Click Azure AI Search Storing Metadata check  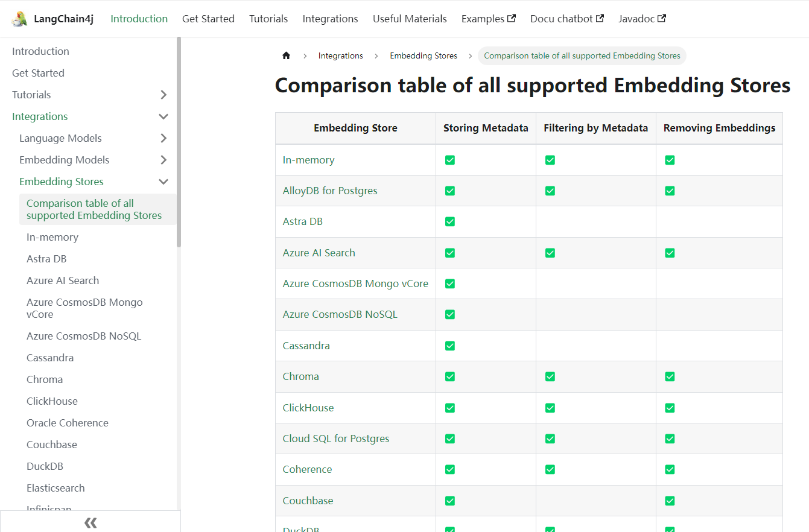(x=450, y=253)
